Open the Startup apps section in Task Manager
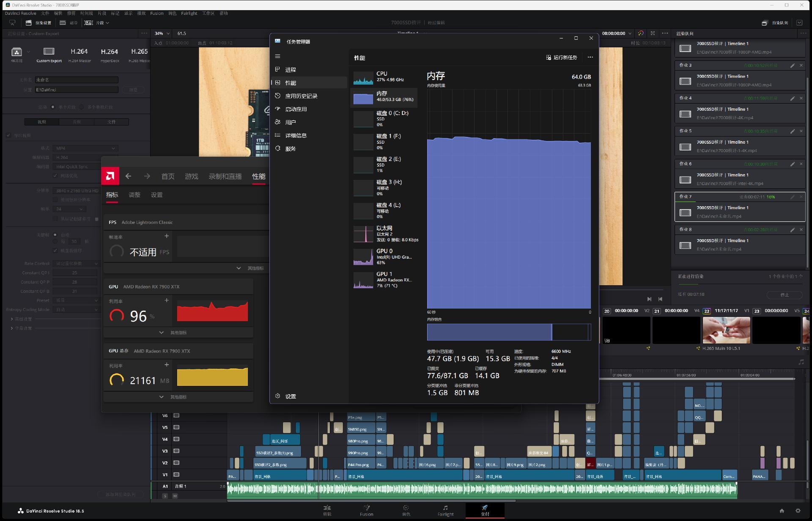The width and height of the screenshot is (812, 521). pyautogui.click(x=296, y=109)
